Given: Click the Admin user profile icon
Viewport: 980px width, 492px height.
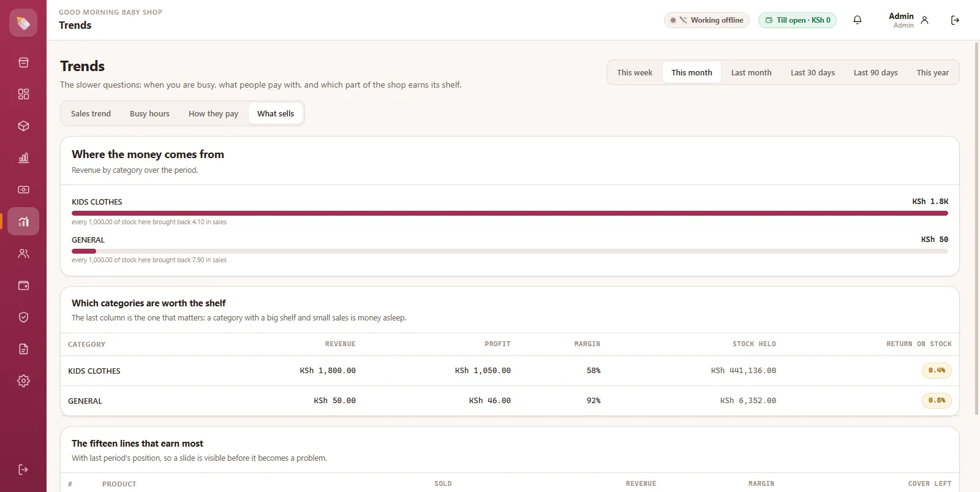Looking at the screenshot, I should point(925,20).
